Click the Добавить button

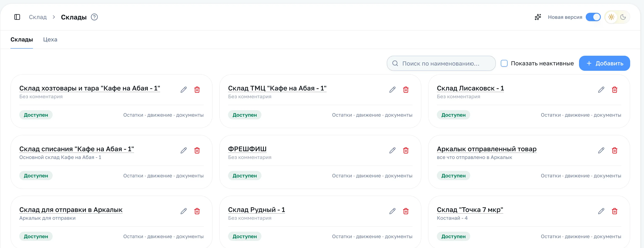[x=604, y=63]
